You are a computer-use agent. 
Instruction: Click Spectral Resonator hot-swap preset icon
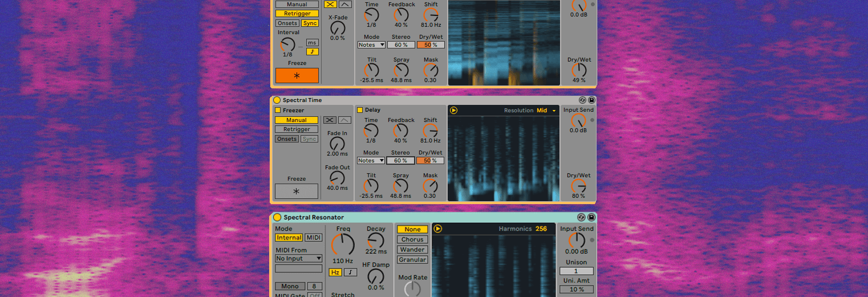[x=581, y=217]
